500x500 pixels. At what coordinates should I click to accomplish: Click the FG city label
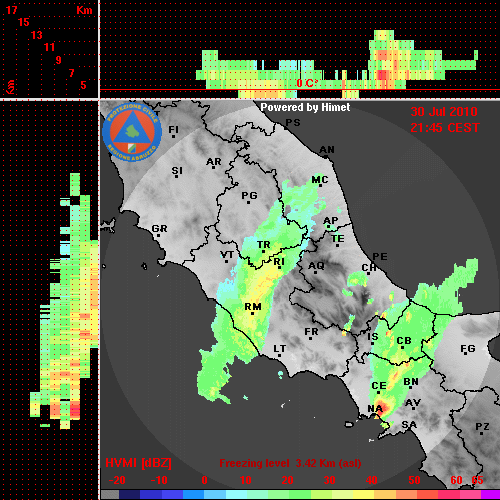coord(468,348)
